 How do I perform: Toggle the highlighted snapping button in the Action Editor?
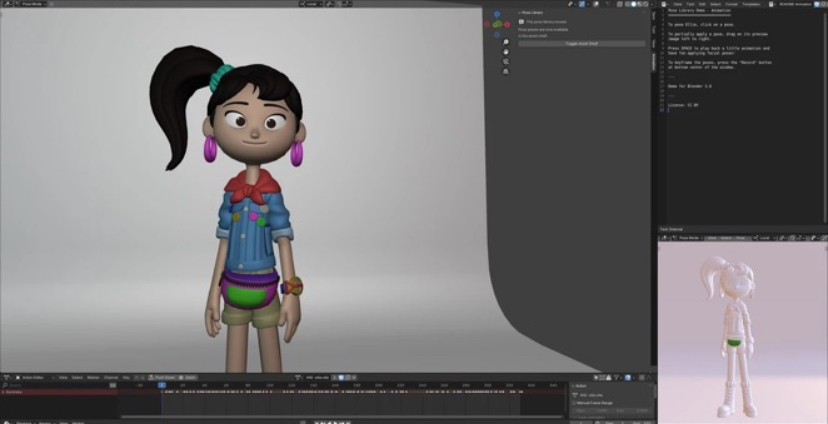click(x=628, y=378)
